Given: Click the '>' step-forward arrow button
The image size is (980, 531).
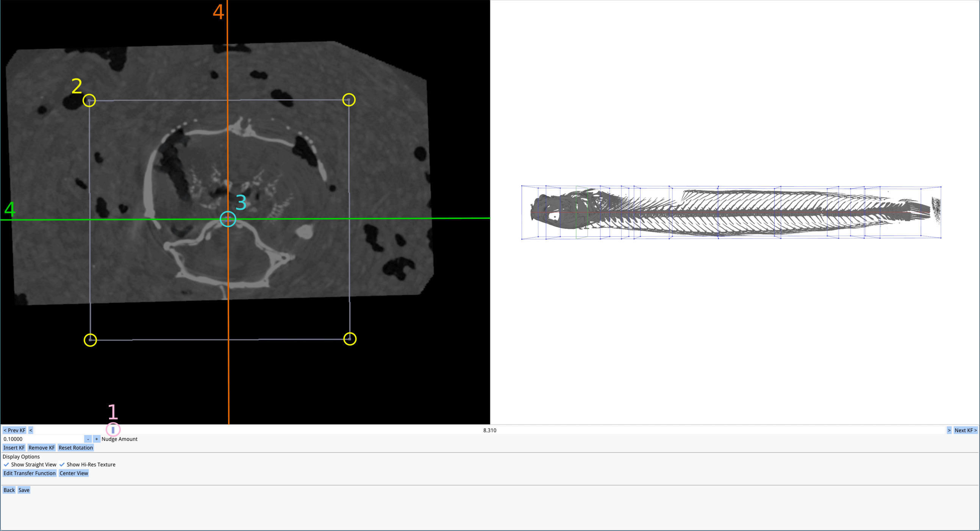Looking at the screenshot, I should pyautogui.click(x=949, y=430).
